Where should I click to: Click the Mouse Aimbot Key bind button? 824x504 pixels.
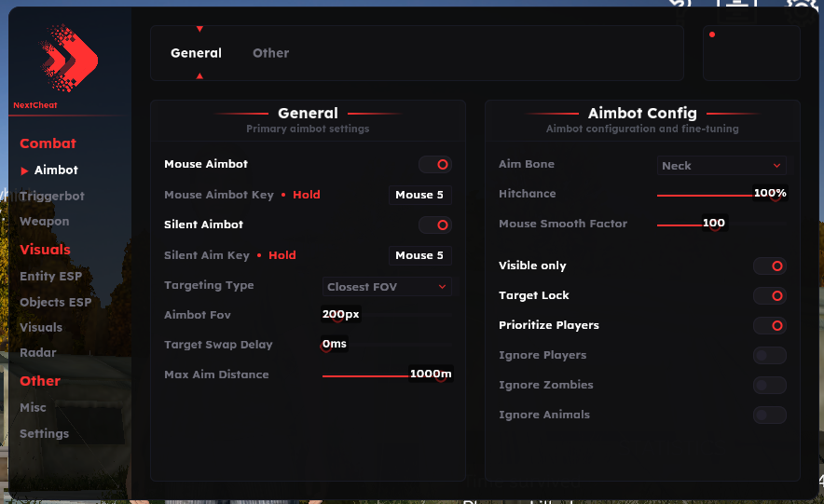click(x=419, y=195)
